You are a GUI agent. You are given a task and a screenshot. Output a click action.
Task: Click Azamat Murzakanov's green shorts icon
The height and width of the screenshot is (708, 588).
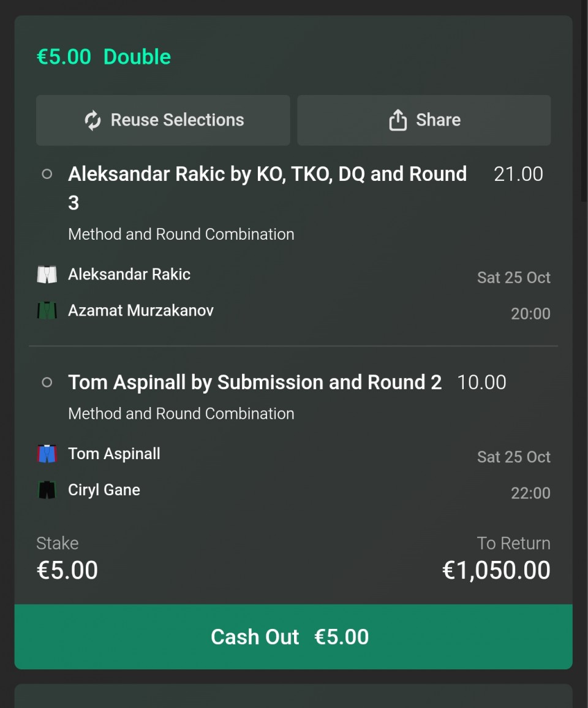coord(47,310)
